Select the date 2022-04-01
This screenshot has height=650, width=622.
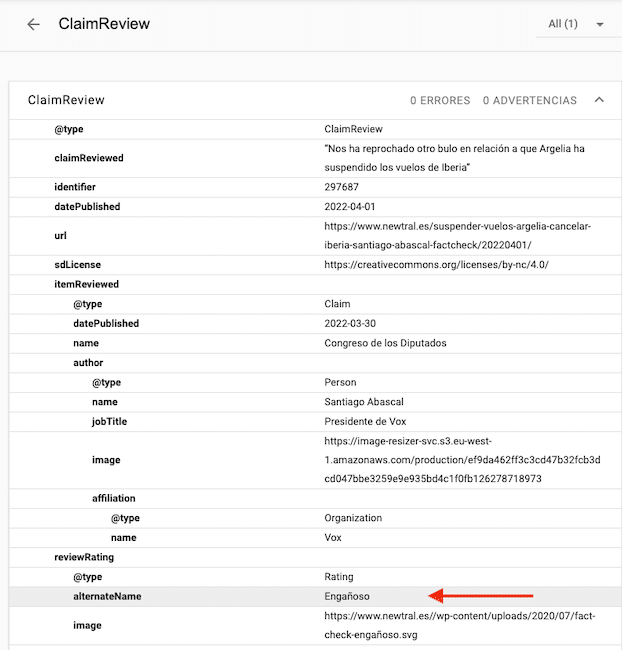350,206
